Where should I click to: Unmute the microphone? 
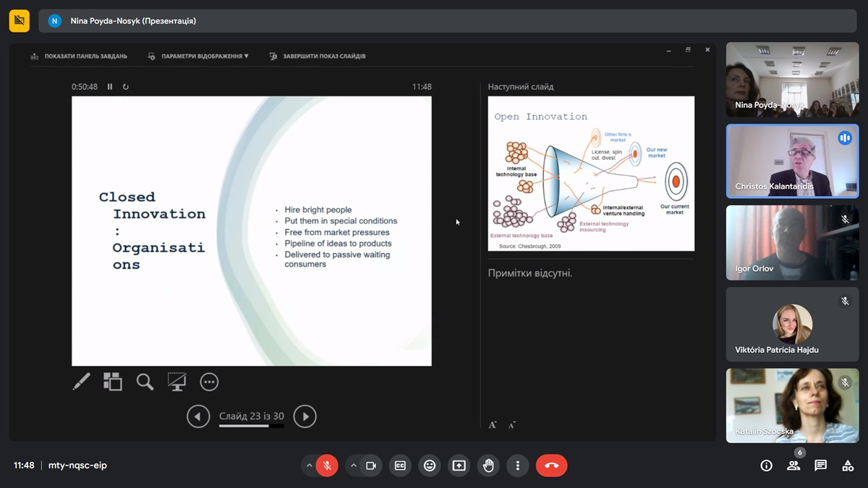click(x=327, y=466)
